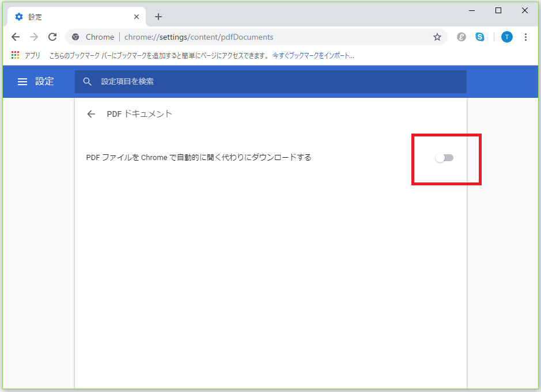This screenshot has width=541, height=392.
Task: Click 今すぐブックマークをインポート link
Action: point(313,56)
